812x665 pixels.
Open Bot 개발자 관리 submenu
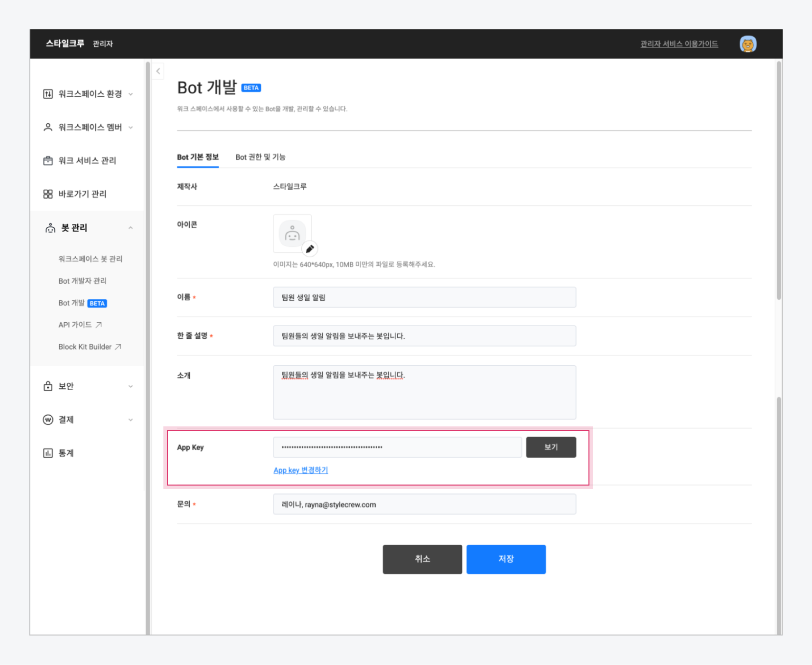pyautogui.click(x=83, y=281)
